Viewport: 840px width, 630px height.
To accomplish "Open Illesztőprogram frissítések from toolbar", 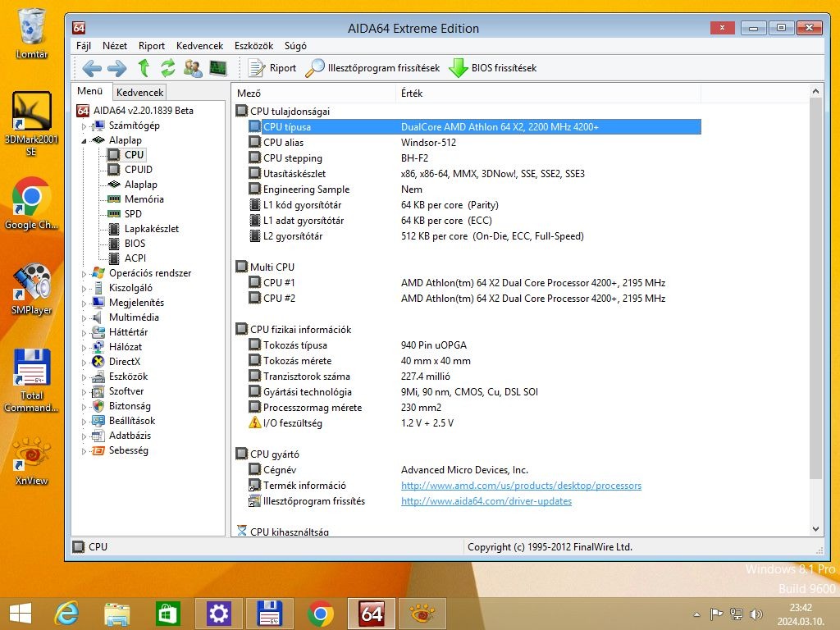I will (x=372, y=68).
